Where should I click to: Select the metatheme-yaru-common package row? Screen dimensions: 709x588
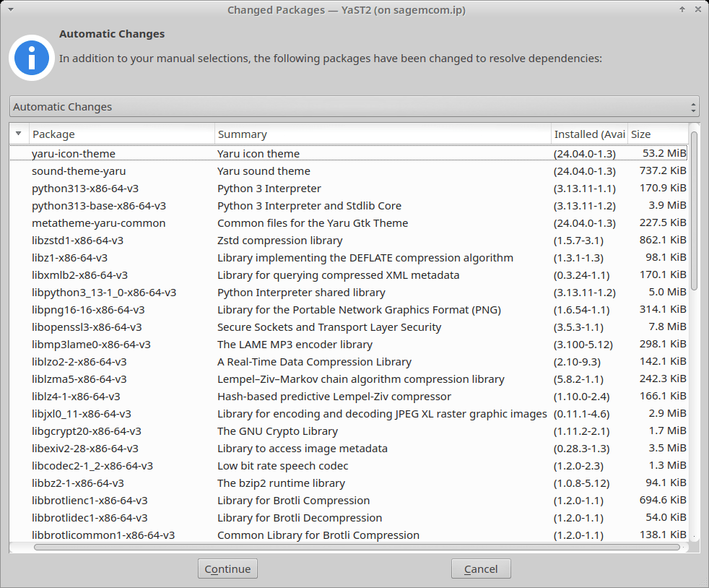[98, 223]
